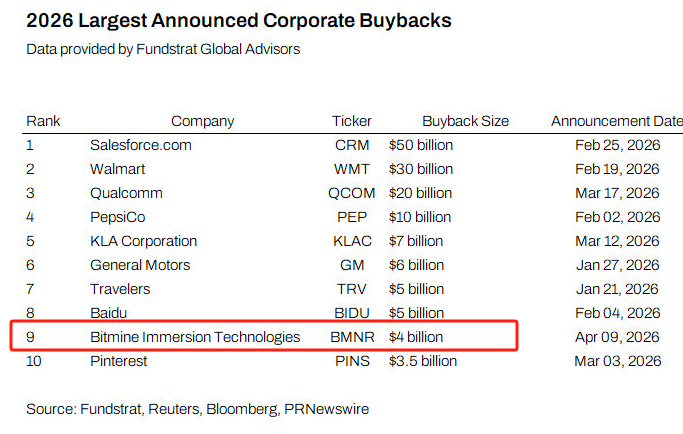The image size is (683, 434).
Task: Click the Source attribution line
Action: click(x=197, y=409)
